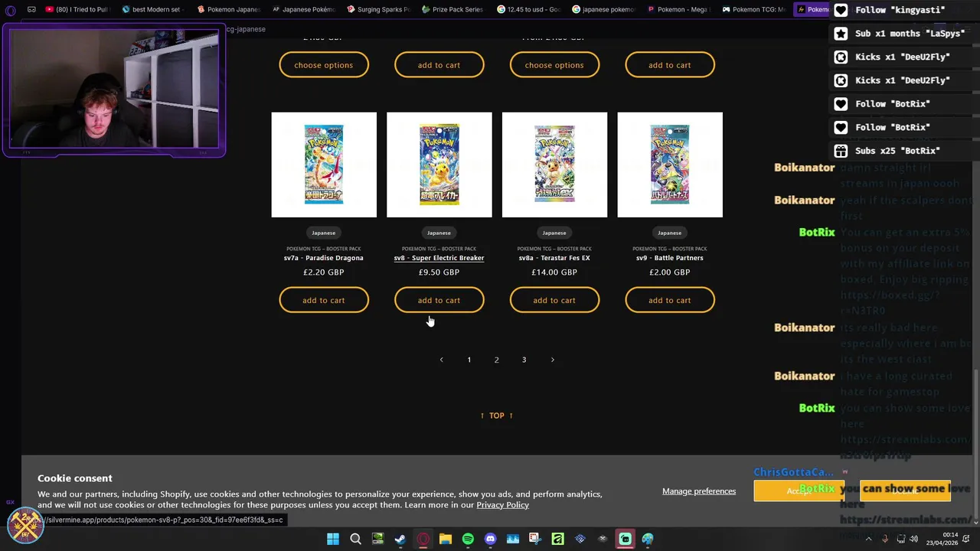Open Battle Partners pack thumbnail
Screen dimensions: 980x551
670,165
